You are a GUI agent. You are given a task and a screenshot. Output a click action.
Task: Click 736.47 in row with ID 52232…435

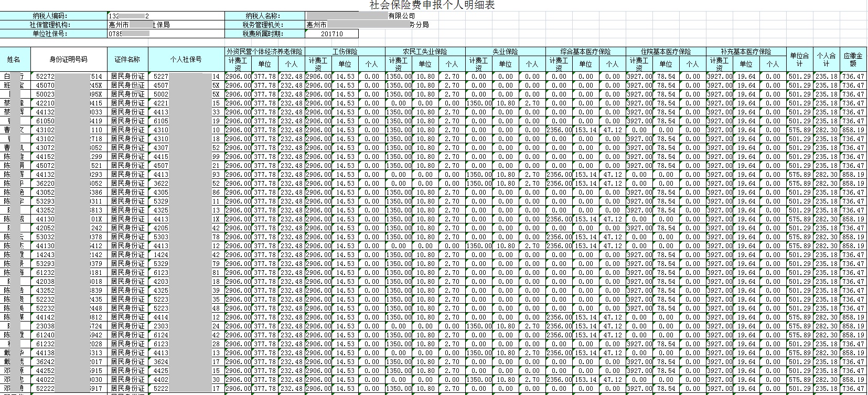[x=853, y=300]
